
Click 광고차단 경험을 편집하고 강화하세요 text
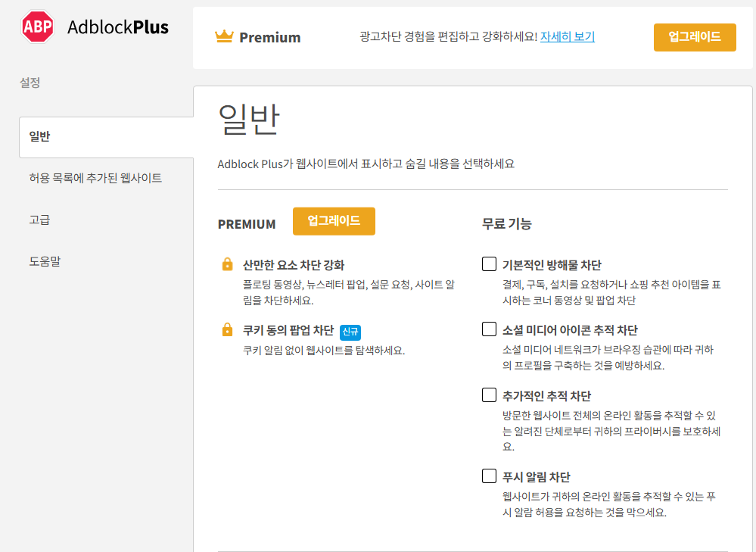(449, 36)
